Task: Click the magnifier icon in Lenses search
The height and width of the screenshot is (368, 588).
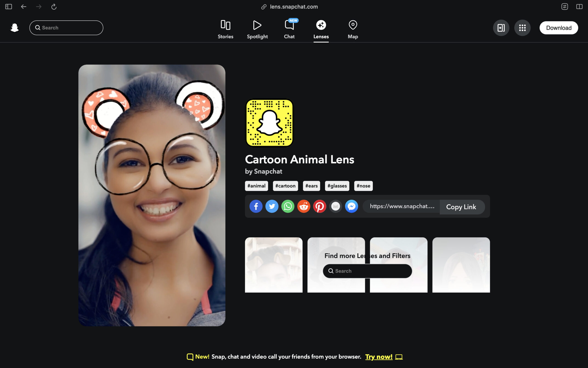Action: coord(331,271)
